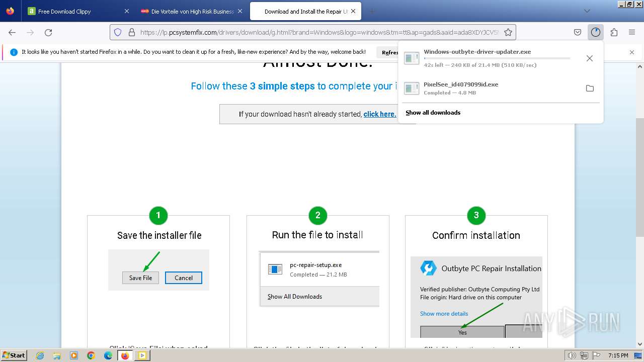Reload the current page

[48, 32]
